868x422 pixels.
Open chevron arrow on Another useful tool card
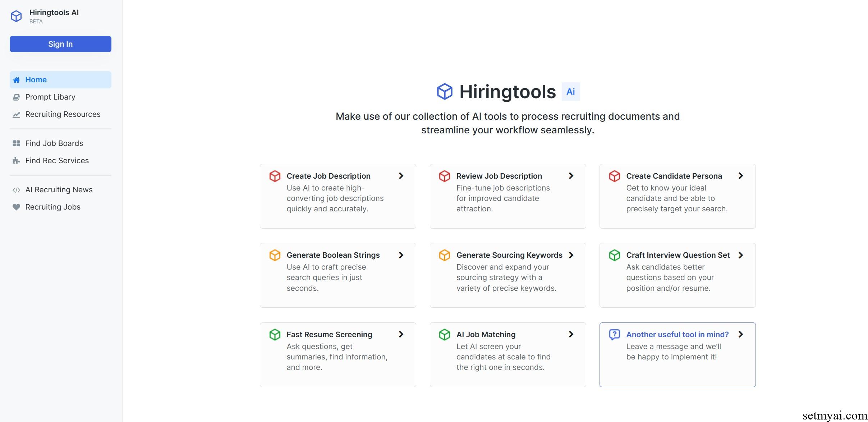pyautogui.click(x=741, y=334)
